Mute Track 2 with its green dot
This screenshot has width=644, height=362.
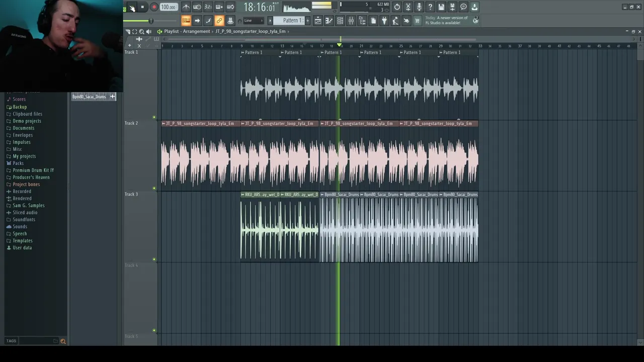pos(154,189)
